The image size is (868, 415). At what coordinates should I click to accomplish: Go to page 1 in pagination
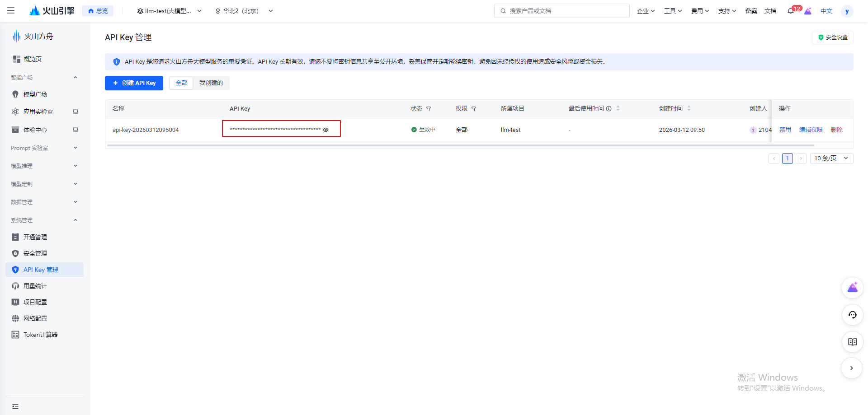[x=787, y=159]
